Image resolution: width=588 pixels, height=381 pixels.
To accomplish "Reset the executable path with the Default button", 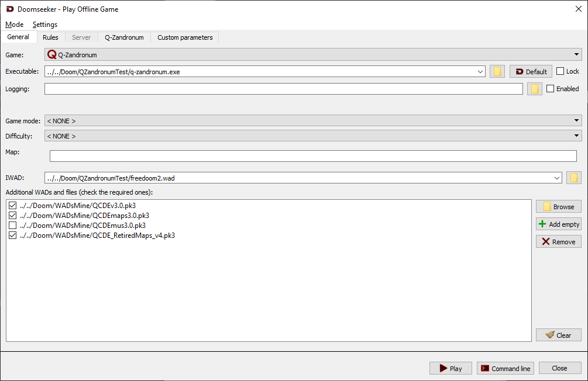I will 531,71.
